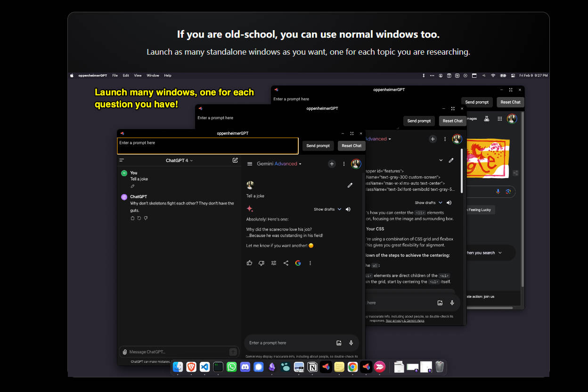Screen dimensions: 588x392
Task: Open the Help menu
Action: tap(168, 75)
